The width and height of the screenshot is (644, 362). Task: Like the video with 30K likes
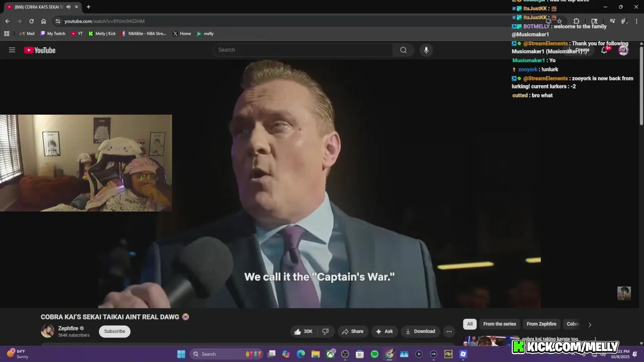[x=303, y=331]
